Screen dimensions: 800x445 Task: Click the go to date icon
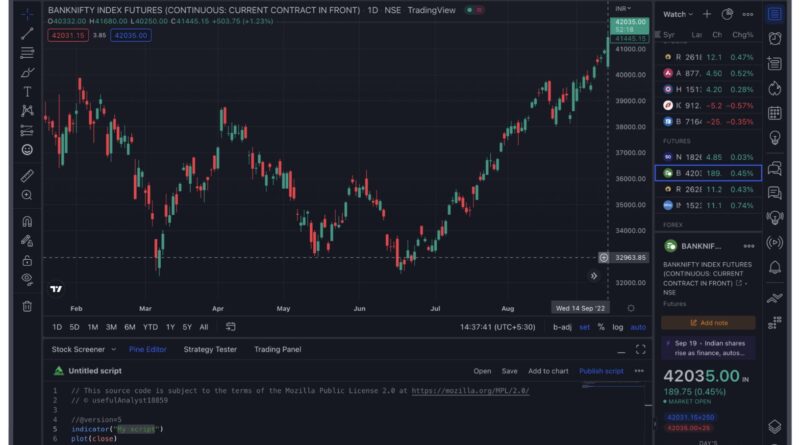click(x=231, y=327)
